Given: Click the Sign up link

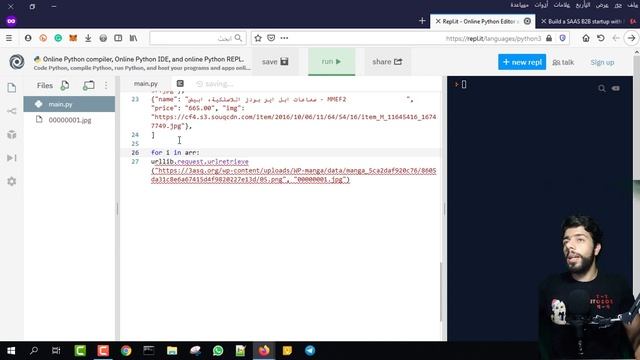Looking at the screenshot, I should click(602, 62).
